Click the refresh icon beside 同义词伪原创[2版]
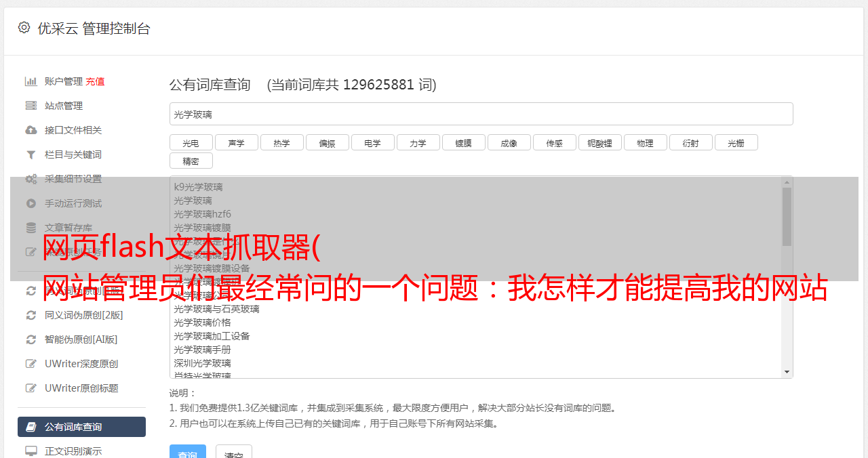The image size is (868, 458). point(31,315)
